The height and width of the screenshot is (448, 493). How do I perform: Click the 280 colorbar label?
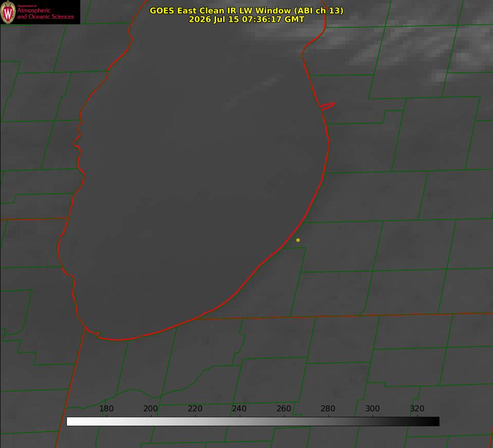coord(328,408)
